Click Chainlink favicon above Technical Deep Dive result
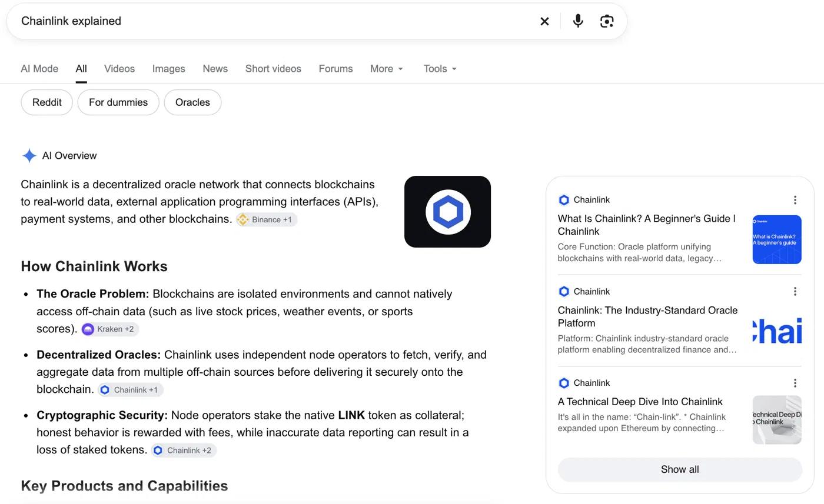This screenshot has width=824, height=504. pyautogui.click(x=564, y=383)
